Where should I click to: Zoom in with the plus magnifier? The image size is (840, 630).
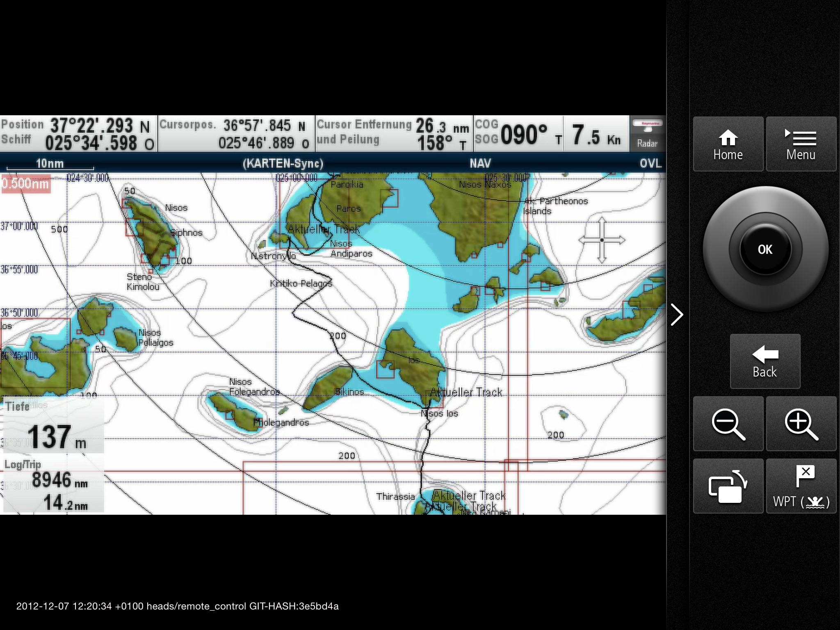801,424
